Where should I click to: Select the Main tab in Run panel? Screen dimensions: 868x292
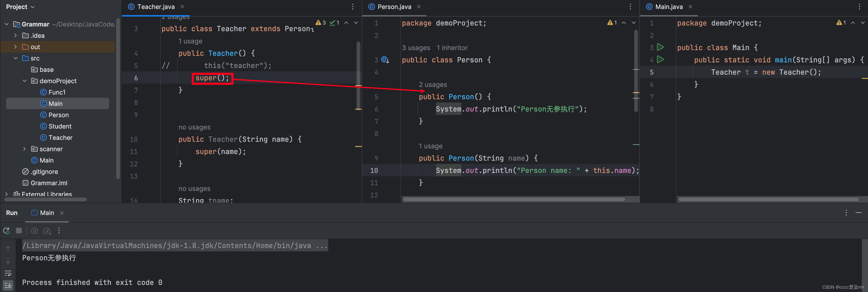point(47,213)
